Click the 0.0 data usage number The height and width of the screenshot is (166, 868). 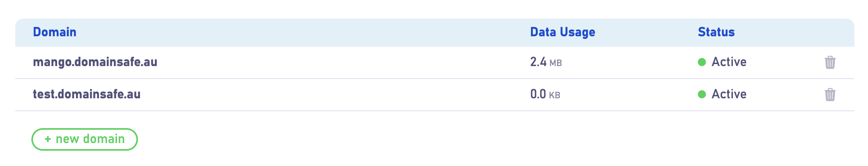(x=538, y=94)
